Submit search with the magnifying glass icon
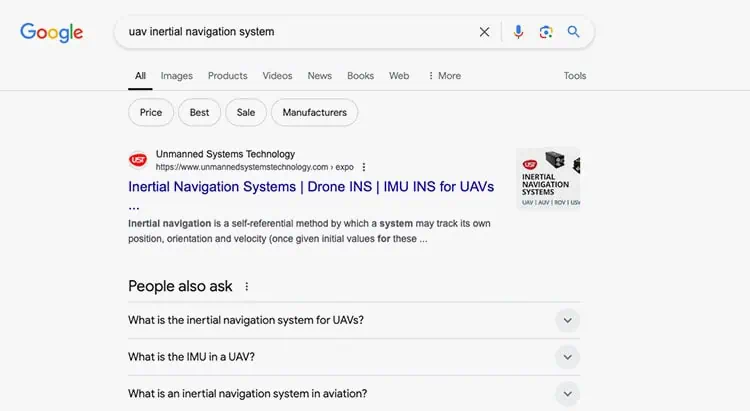Viewport: 750px width, 411px height. 573,32
